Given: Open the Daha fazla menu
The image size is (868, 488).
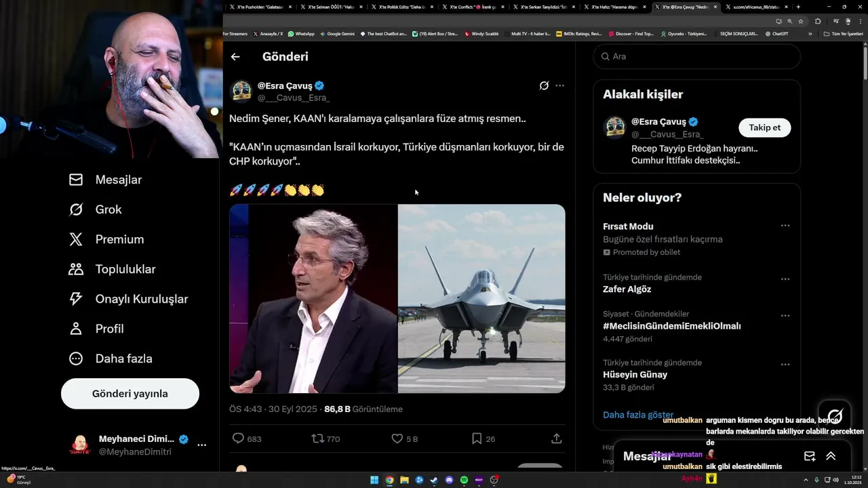Looking at the screenshot, I should (x=111, y=359).
